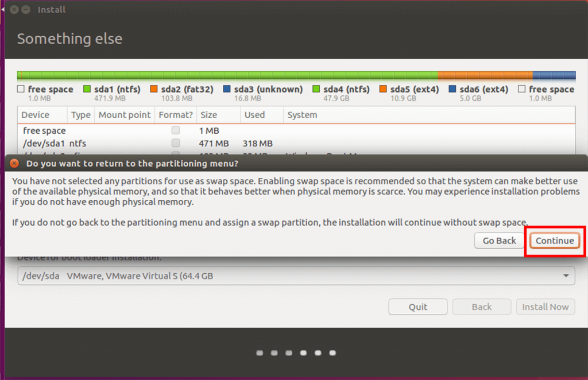Toggle Format checkbox for /dev/sda1 row
This screenshot has height=380, width=588.
[x=176, y=143]
